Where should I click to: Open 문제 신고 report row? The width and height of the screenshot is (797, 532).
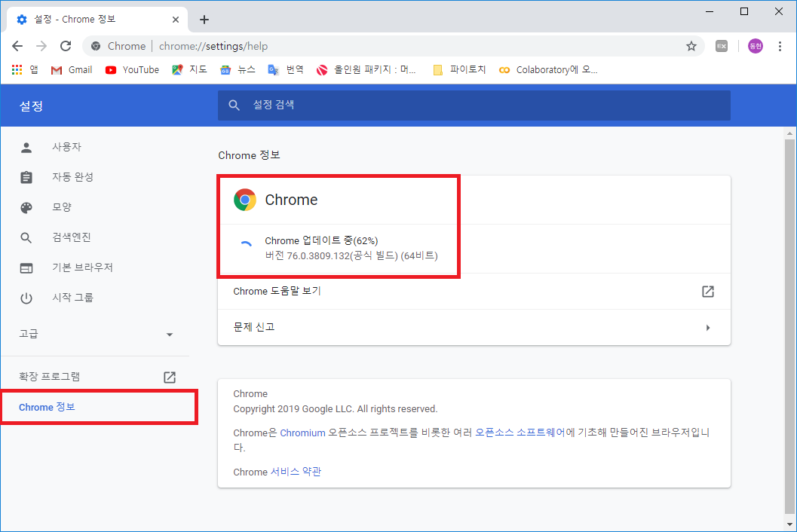click(x=474, y=327)
